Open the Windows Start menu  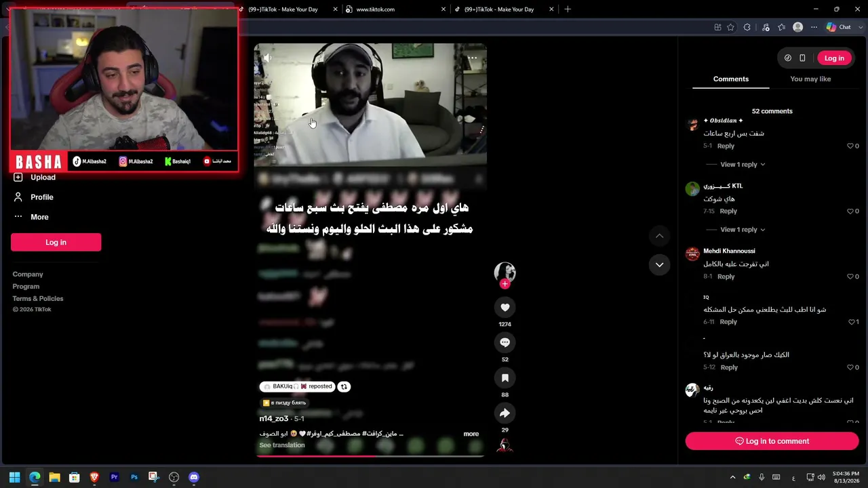[x=14, y=477]
